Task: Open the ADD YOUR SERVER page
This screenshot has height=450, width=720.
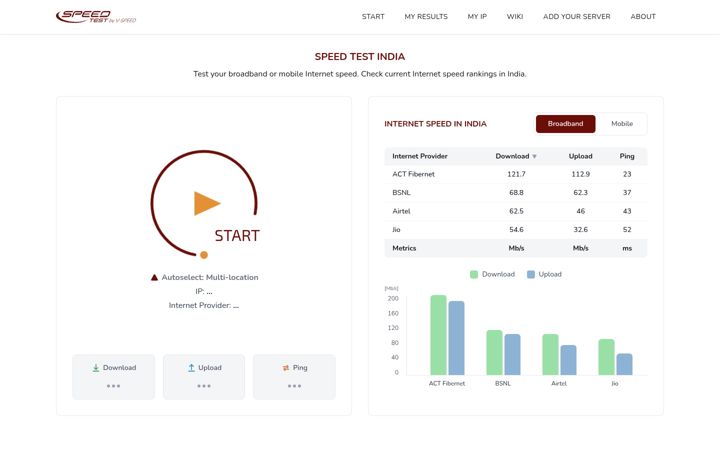Action: click(577, 17)
